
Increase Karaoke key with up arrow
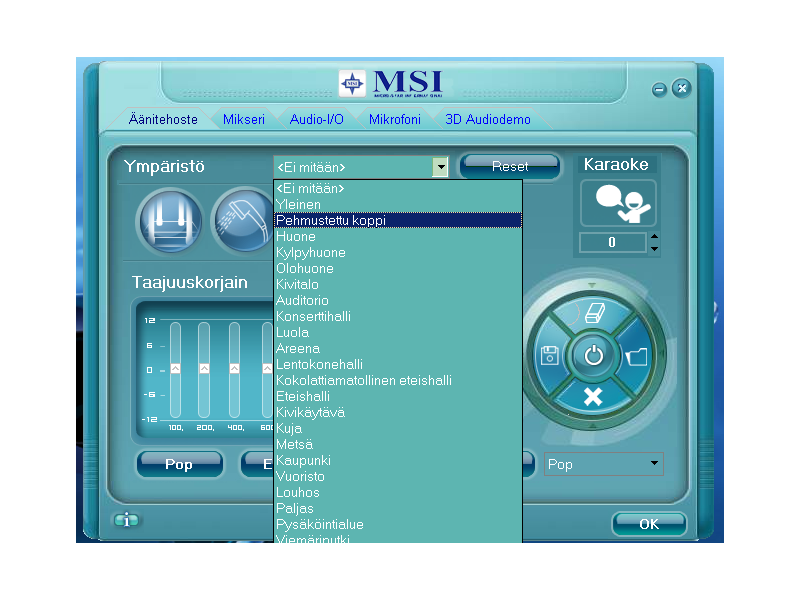(x=654, y=237)
